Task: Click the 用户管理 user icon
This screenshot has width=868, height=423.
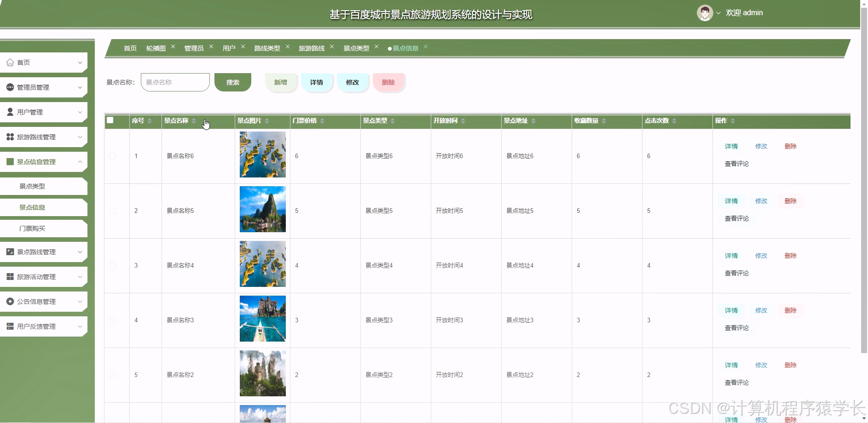Action: (9, 112)
